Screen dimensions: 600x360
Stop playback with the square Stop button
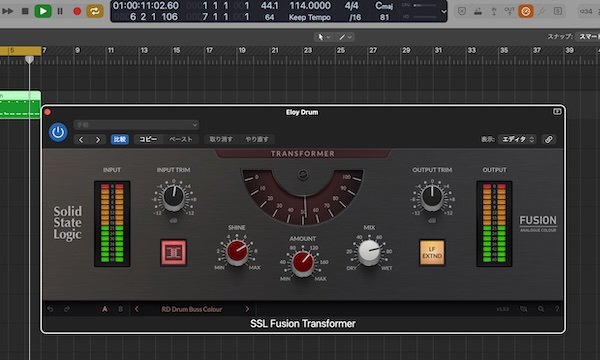25,11
